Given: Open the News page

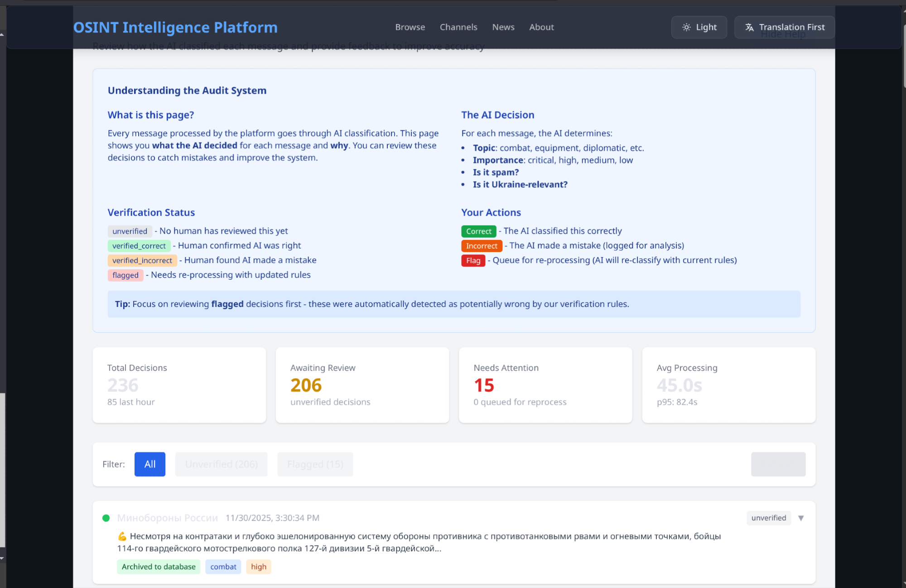Looking at the screenshot, I should coord(503,27).
